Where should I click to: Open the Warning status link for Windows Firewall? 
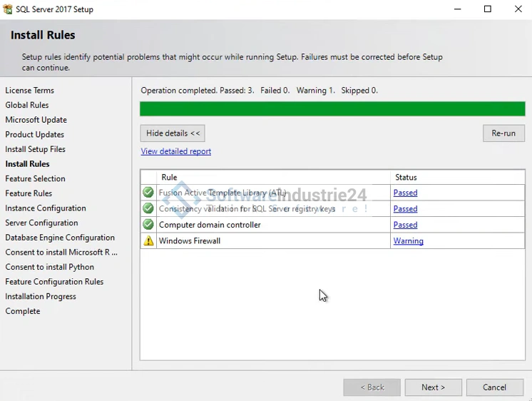pos(408,241)
